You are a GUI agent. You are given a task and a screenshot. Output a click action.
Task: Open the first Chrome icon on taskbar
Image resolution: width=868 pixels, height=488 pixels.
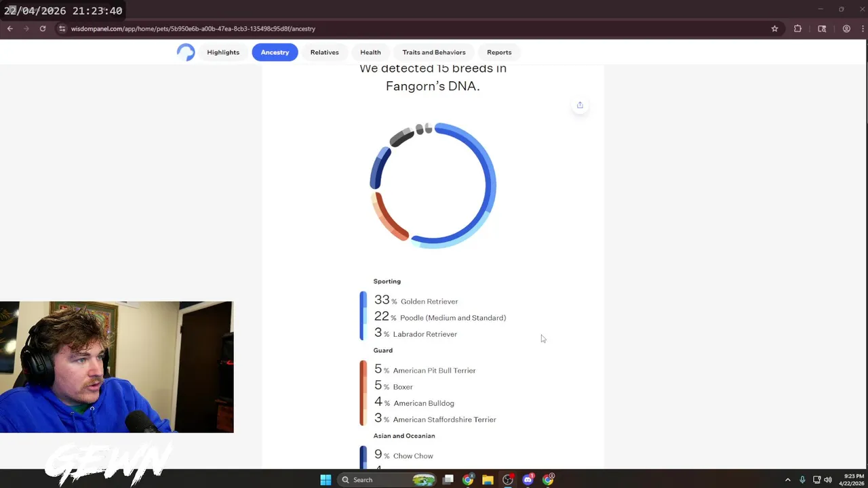click(x=468, y=480)
